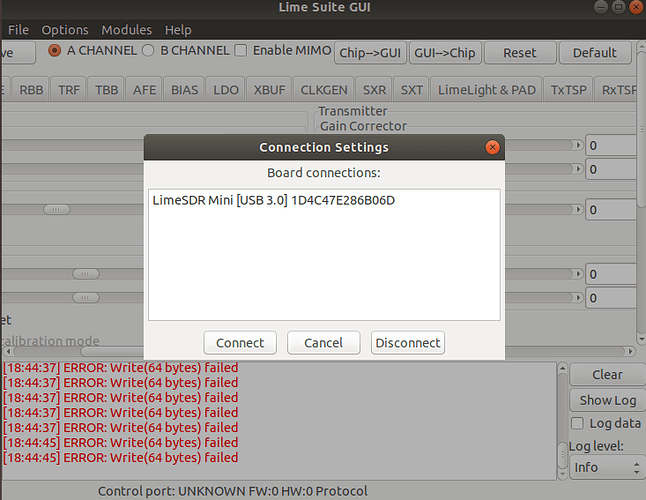Click the Chip-->GUI button
Screen dimensions: 646x500
(370, 53)
